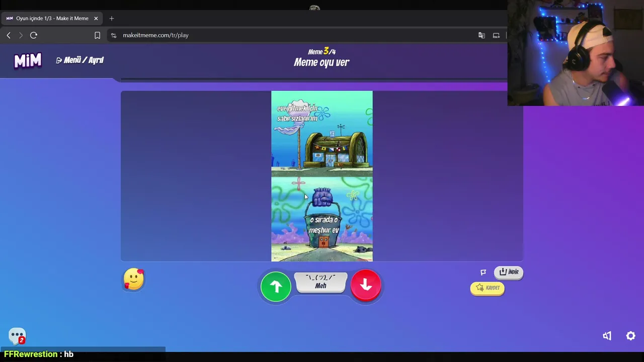The height and width of the screenshot is (362, 644).
Task: Go forward in the browser
Action: click(21, 35)
